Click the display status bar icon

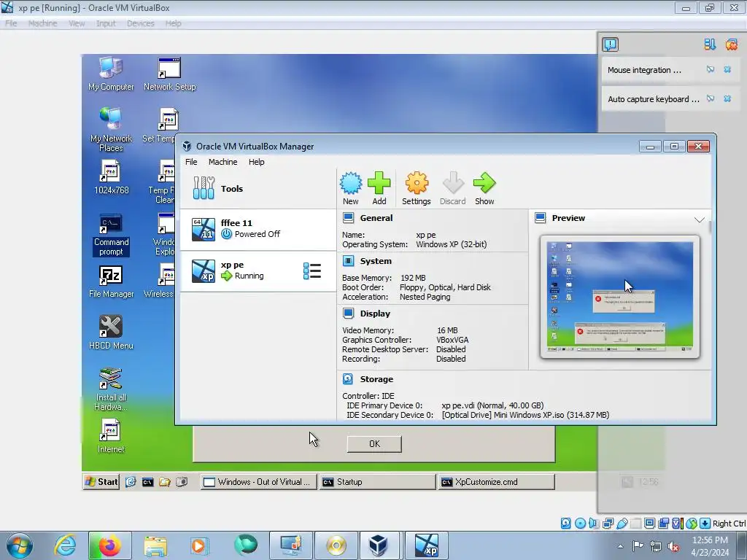tap(649, 524)
